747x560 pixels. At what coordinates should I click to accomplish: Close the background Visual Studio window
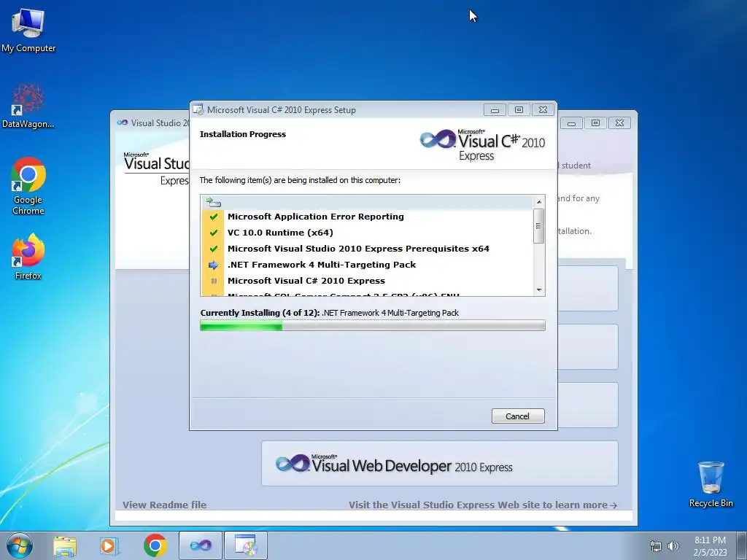[620, 123]
